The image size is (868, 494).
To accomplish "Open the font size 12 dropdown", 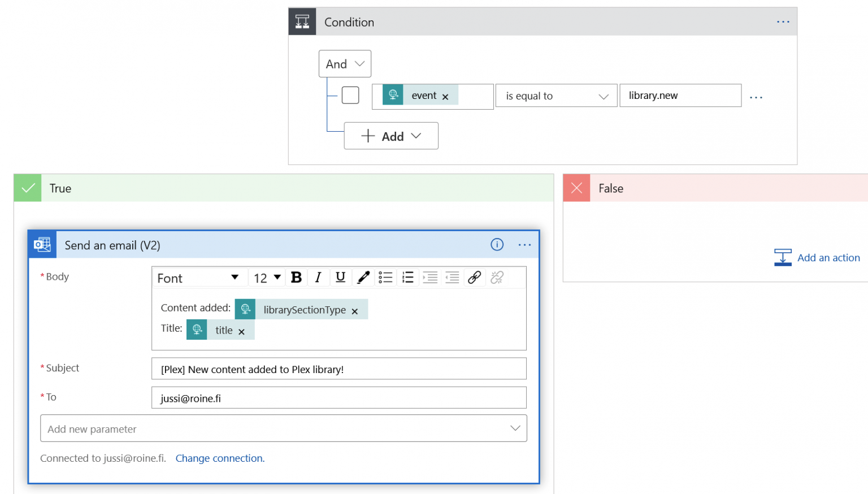I will click(x=267, y=278).
